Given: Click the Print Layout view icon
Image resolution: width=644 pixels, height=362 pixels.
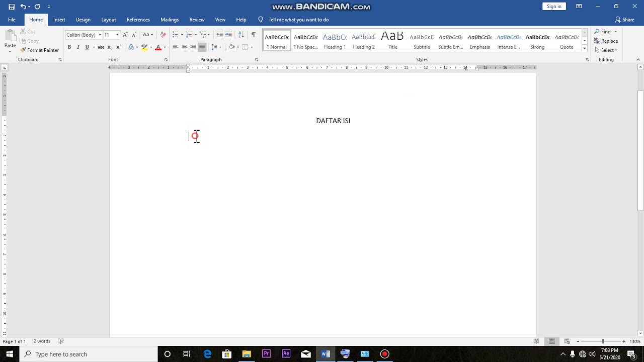Looking at the screenshot, I should click(x=551, y=341).
